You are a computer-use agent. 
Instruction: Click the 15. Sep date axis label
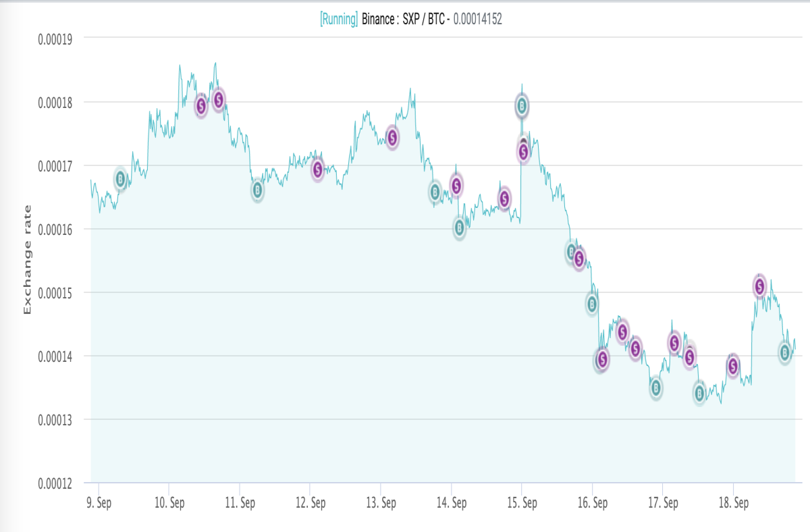(522, 503)
